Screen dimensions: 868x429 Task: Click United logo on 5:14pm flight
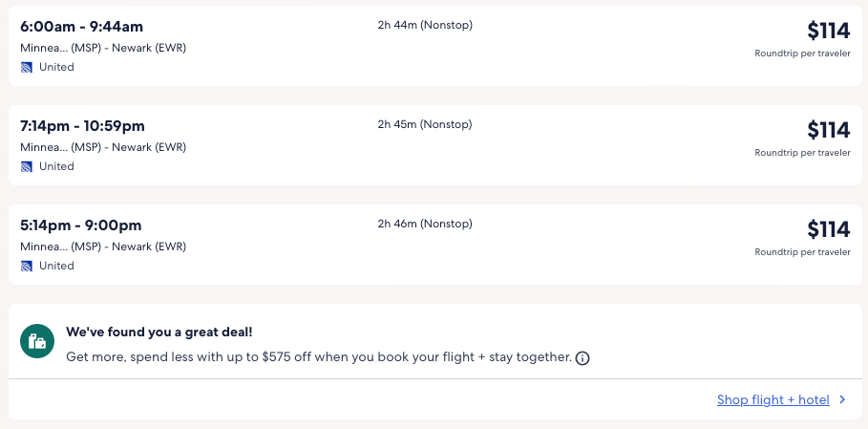pyautogui.click(x=27, y=266)
